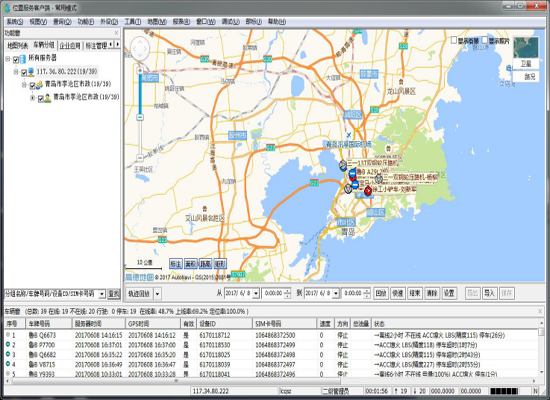Click the blue marker beside 鲁B A29L label

tap(353, 174)
